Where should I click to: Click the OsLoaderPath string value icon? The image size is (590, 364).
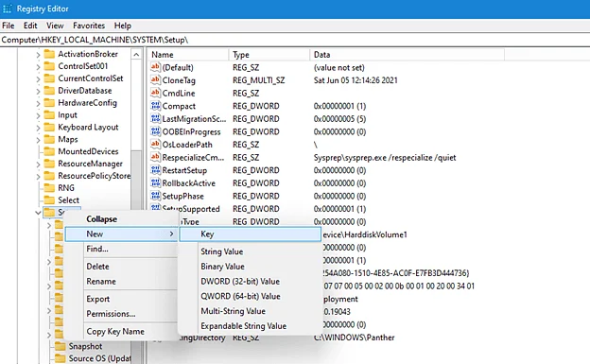click(155, 144)
